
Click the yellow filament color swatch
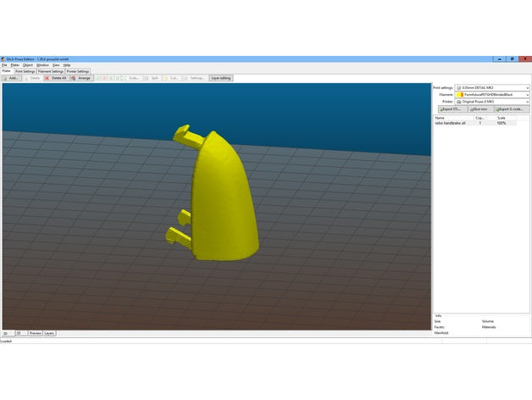pos(460,95)
